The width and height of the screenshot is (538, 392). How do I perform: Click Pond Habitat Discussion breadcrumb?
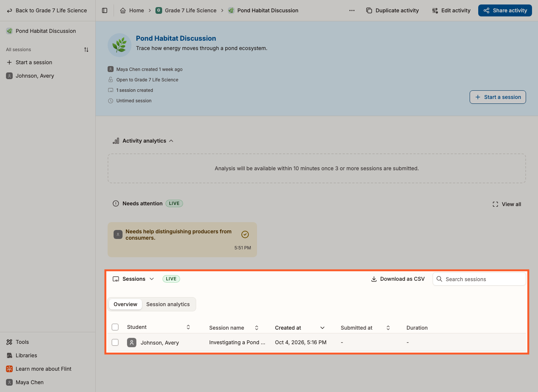click(263, 10)
